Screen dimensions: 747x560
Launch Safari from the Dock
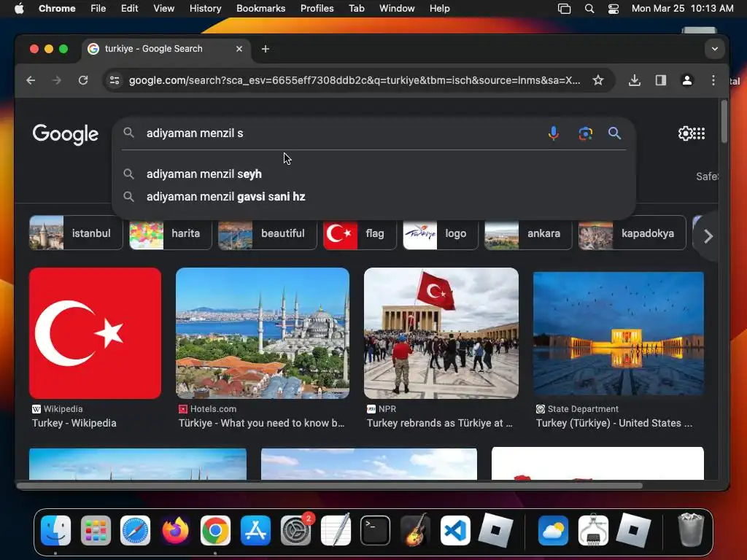135,530
